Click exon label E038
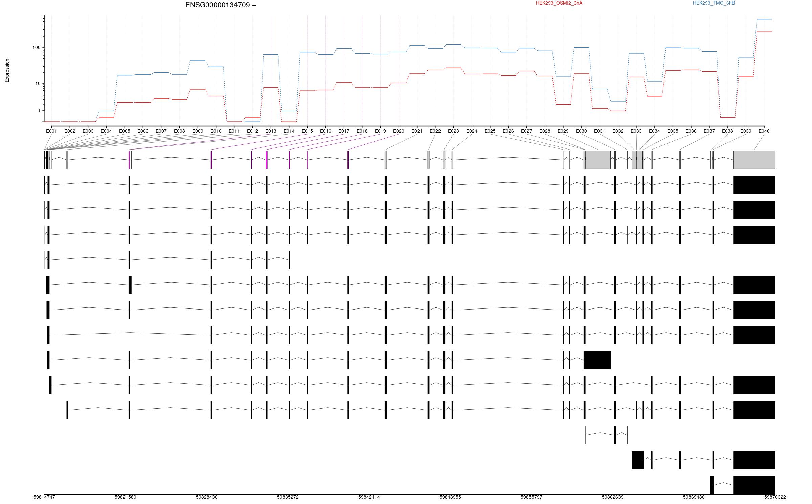This screenshot has width=812, height=504. tap(727, 131)
